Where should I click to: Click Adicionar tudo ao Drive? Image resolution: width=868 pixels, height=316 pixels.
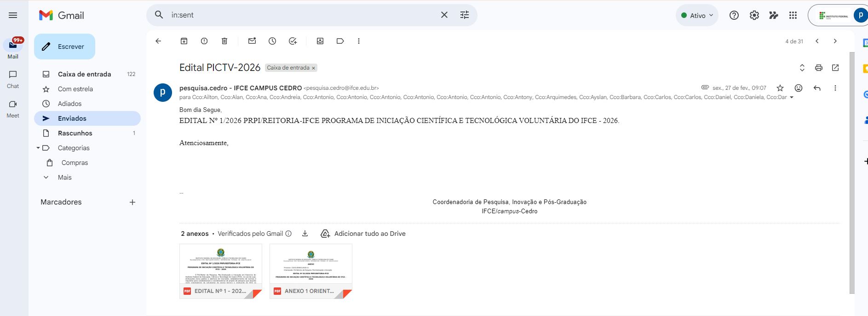point(363,234)
